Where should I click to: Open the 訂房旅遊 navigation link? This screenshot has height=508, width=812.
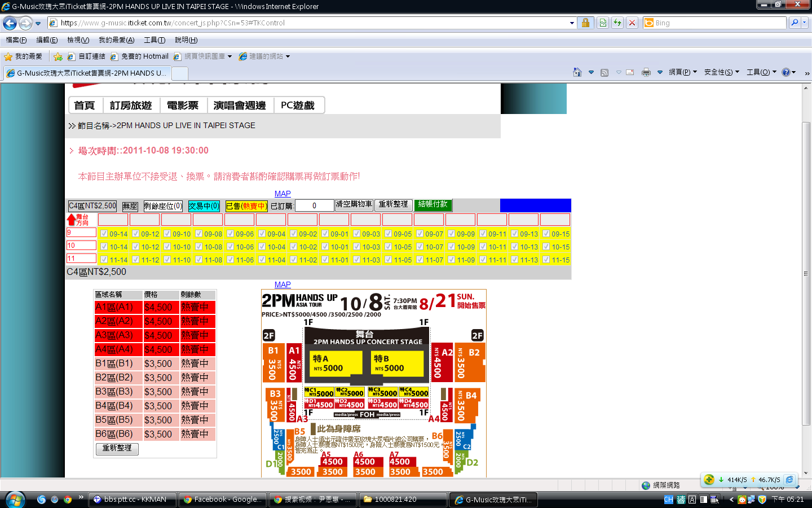[x=131, y=106]
